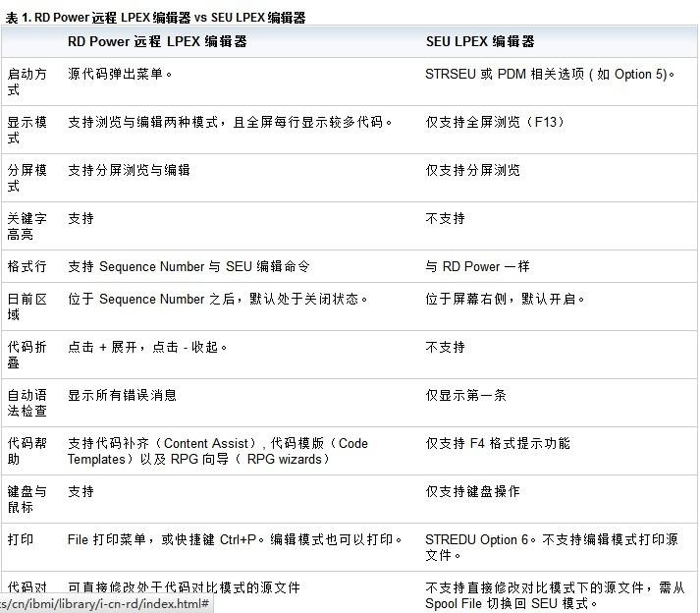The width and height of the screenshot is (700, 613).
Task: Select row label '代码折叠'
Action: (27, 355)
